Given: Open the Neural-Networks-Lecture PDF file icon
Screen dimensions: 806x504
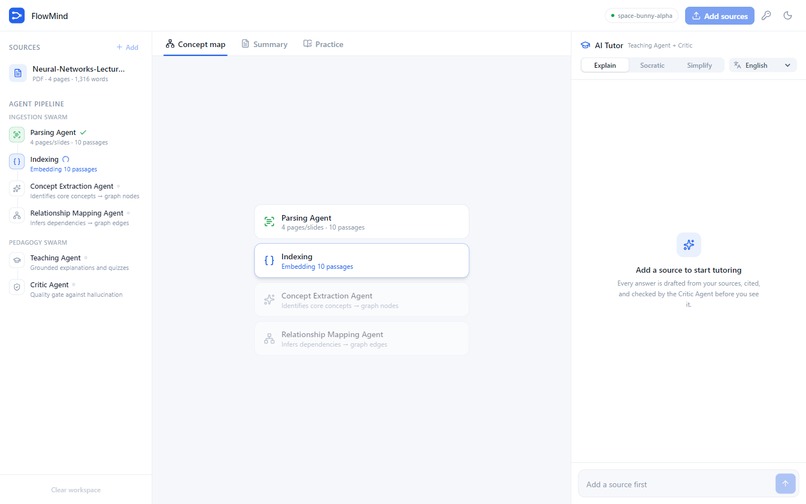Looking at the screenshot, I should (17, 73).
